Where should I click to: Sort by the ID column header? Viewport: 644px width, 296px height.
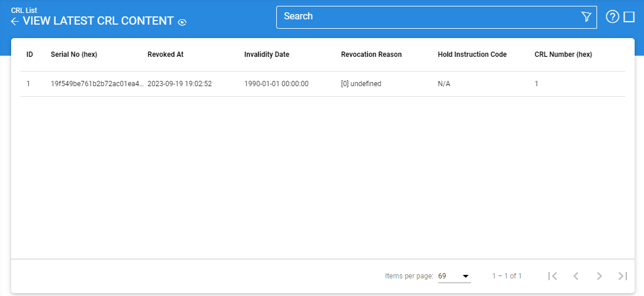(x=29, y=55)
